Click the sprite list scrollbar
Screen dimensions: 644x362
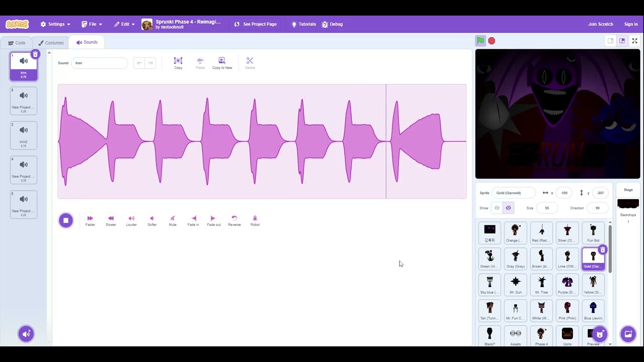(610, 249)
